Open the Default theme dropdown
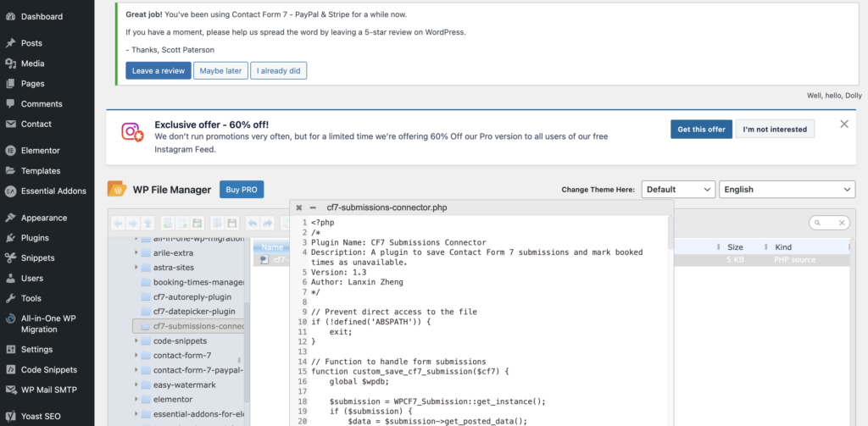The height and width of the screenshot is (426, 868). point(679,189)
